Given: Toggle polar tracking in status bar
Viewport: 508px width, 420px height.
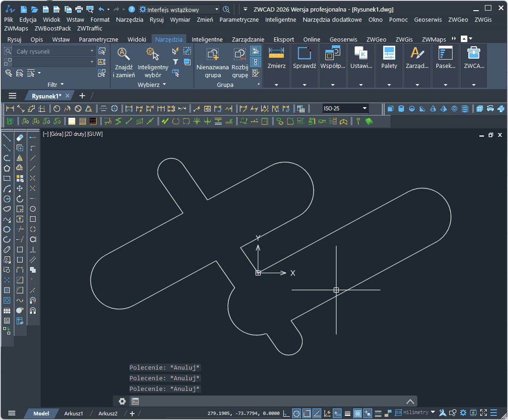Looking at the screenshot, I should coord(296,413).
